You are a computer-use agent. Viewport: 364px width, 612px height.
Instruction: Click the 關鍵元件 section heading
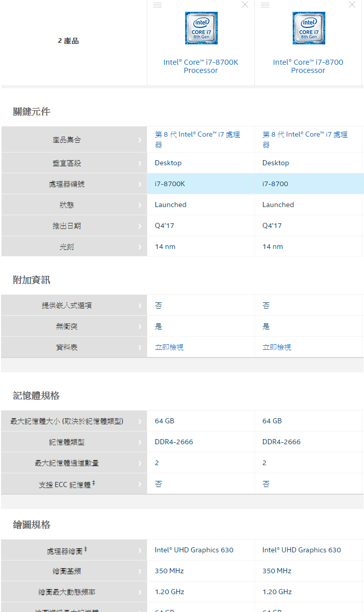pyautogui.click(x=32, y=112)
